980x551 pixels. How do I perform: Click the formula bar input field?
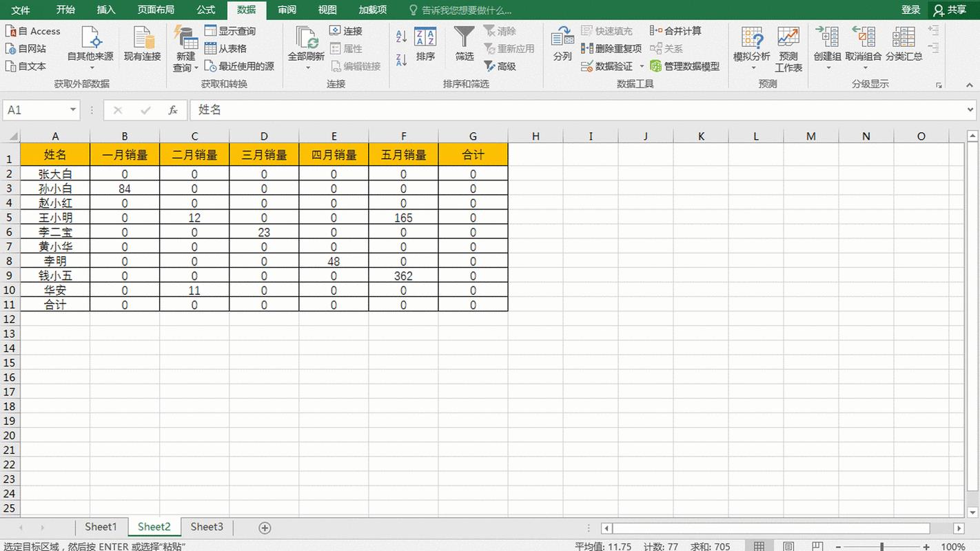[579, 110]
